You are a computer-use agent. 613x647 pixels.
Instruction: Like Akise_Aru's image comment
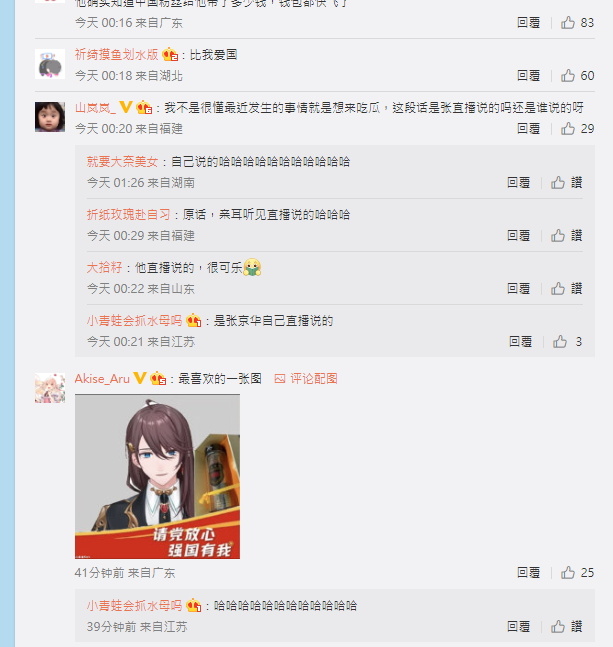pyautogui.click(x=577, y=573)
